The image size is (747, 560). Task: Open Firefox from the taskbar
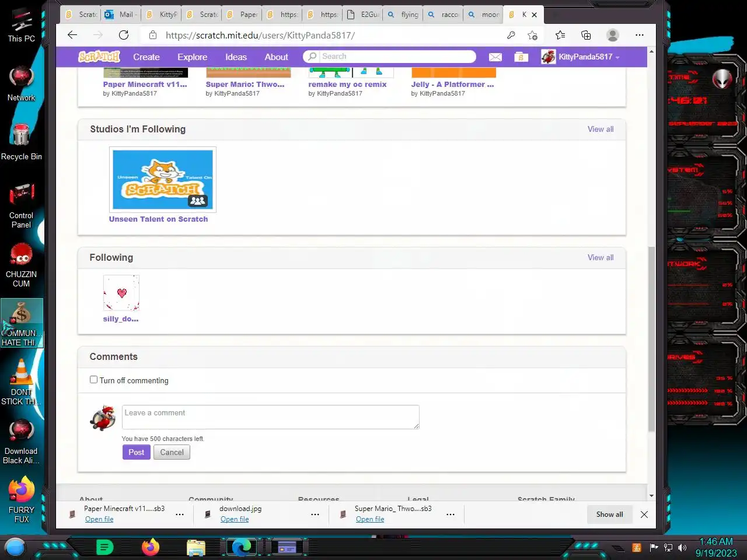click(151, 547)
